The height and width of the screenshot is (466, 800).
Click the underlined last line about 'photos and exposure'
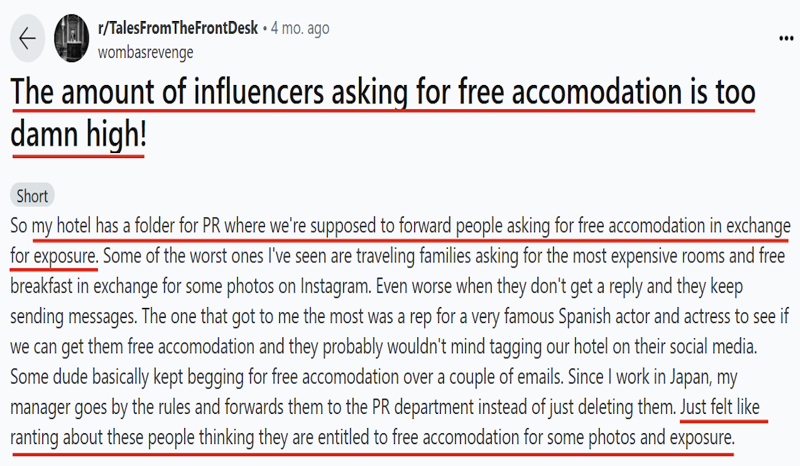pos(372,437)
